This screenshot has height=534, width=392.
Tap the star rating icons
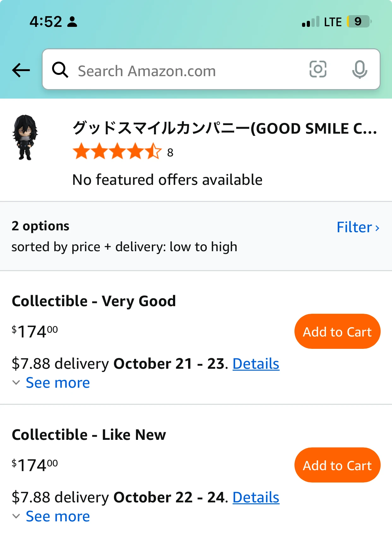tap(117, 151)
